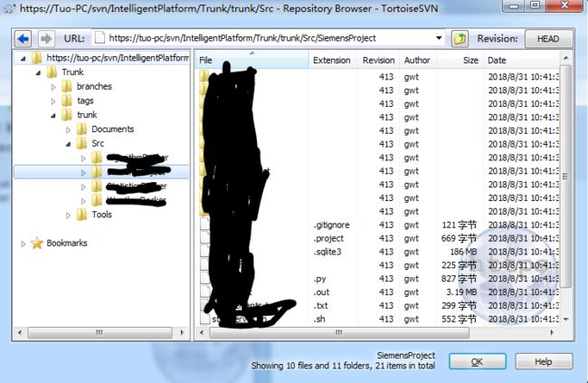Select the Tools folder in the tree
Screen dimensions: 588x383
tap(101, 215)
